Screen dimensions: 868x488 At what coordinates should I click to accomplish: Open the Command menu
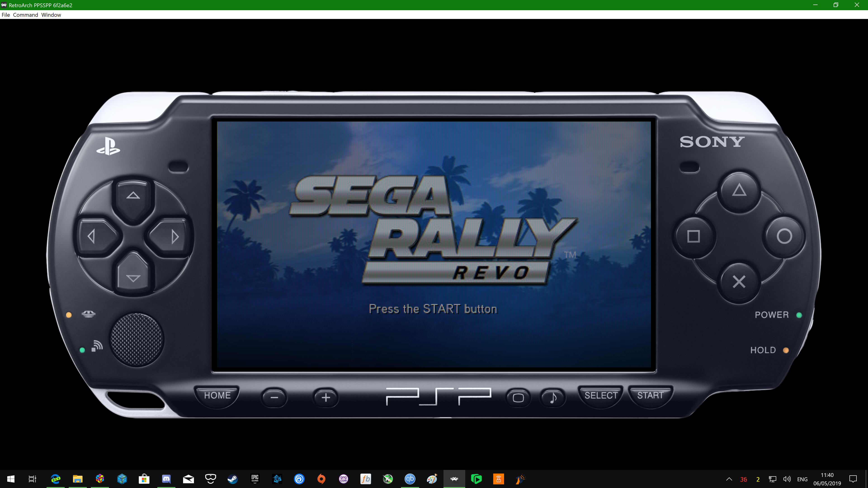(25, 15)
